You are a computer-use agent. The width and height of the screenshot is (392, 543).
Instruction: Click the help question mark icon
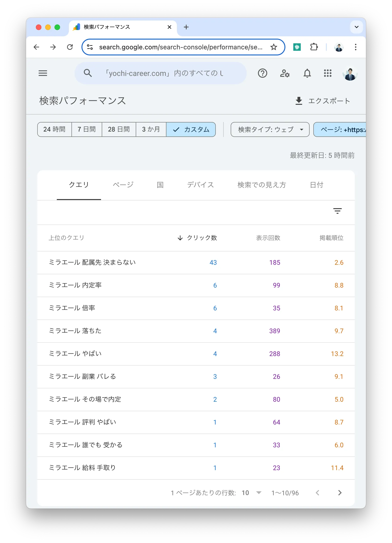262,73
